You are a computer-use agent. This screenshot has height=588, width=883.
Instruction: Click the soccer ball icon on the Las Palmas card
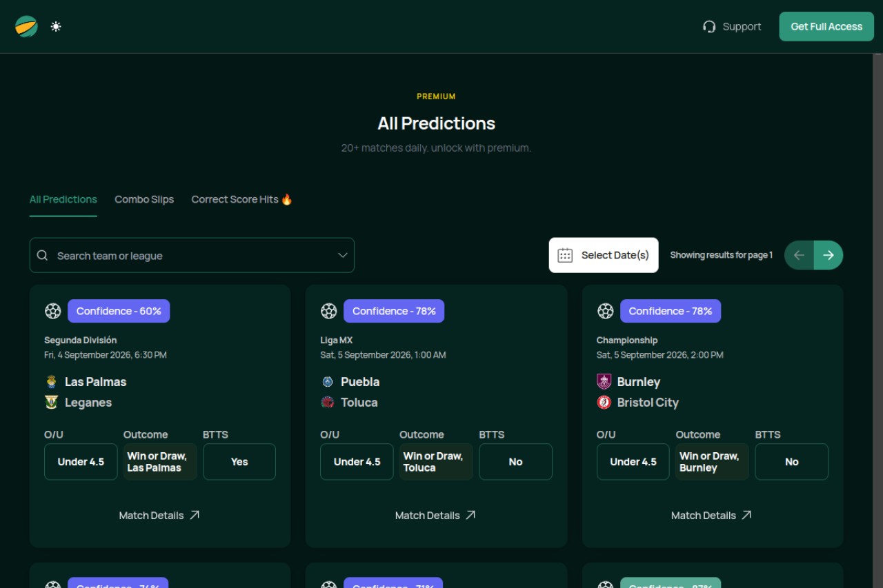point(53,311)
